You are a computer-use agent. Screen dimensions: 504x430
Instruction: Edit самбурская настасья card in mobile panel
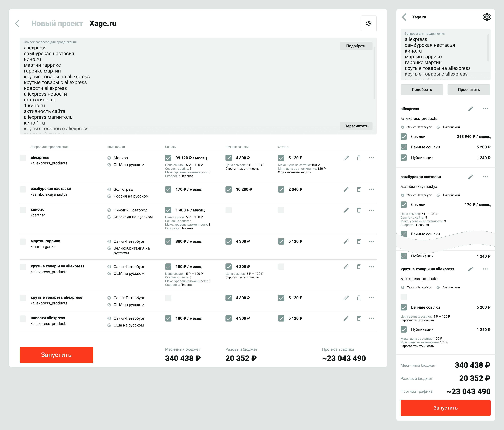(470, 177)
